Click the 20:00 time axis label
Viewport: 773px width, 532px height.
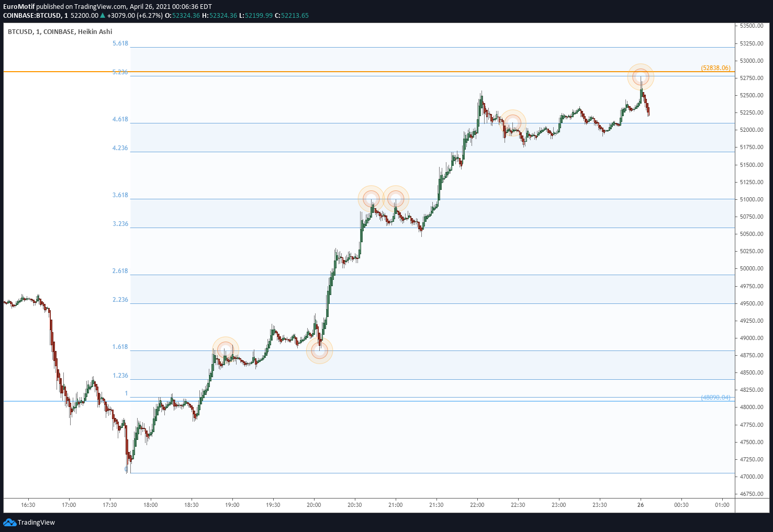point(314,505)
